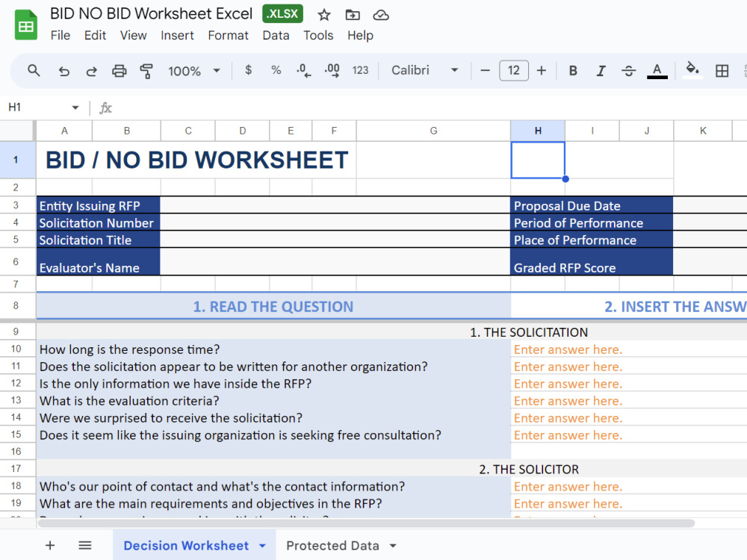Open the Help menu
Screen dimensions: 747x560
pos(360,35)
